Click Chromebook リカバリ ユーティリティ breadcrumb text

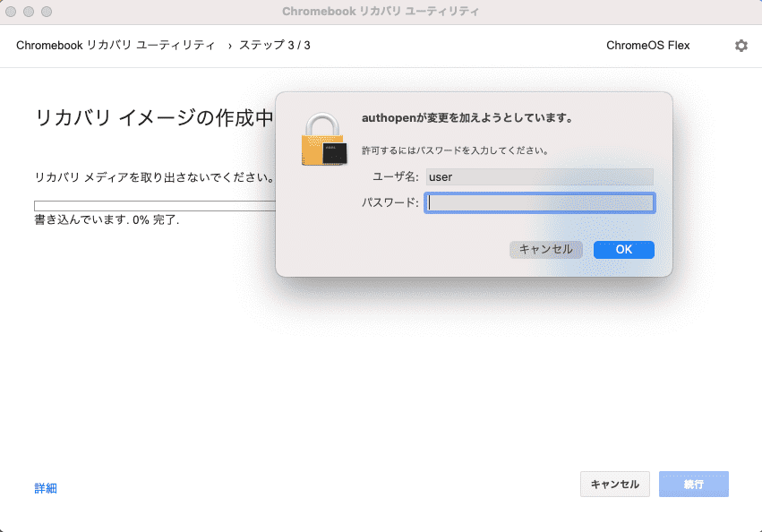(x=116, y=45)
